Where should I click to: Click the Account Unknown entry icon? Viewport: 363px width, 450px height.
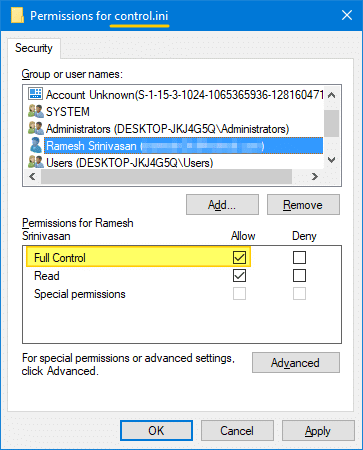pyautogui.click(x=35, y=94)
